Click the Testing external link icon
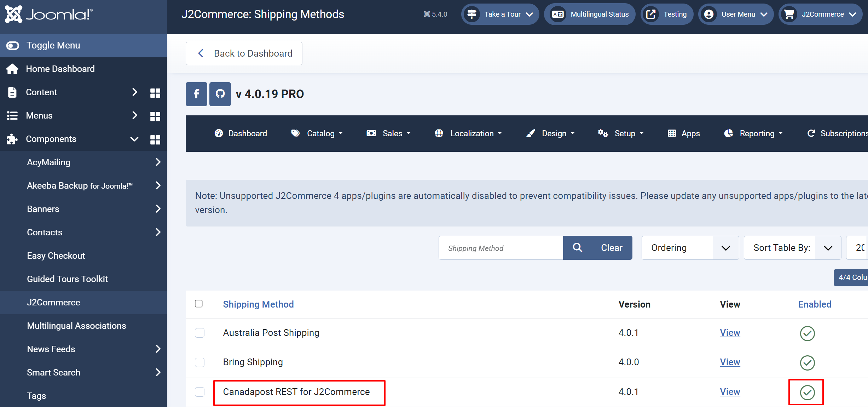 [651, 14]
